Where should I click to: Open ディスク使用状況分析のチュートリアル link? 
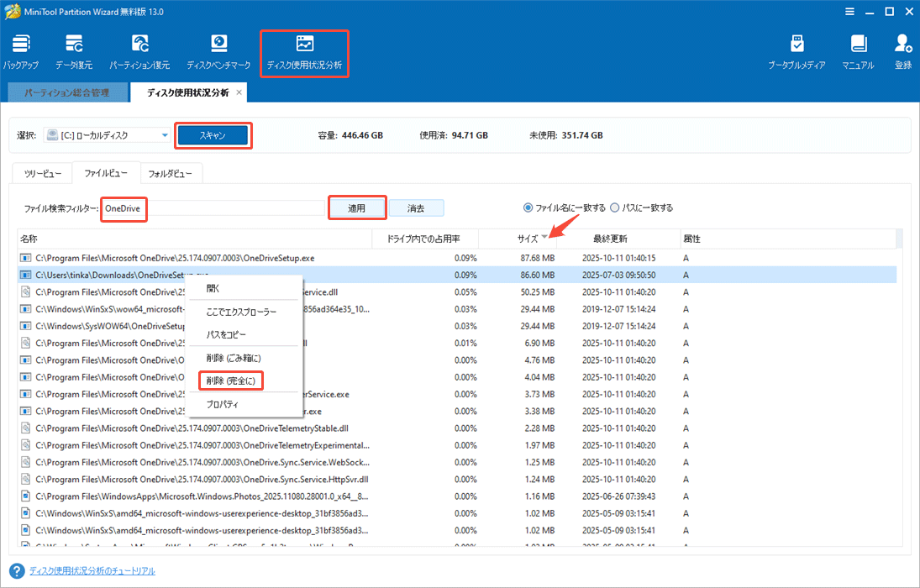click(92, 571)
